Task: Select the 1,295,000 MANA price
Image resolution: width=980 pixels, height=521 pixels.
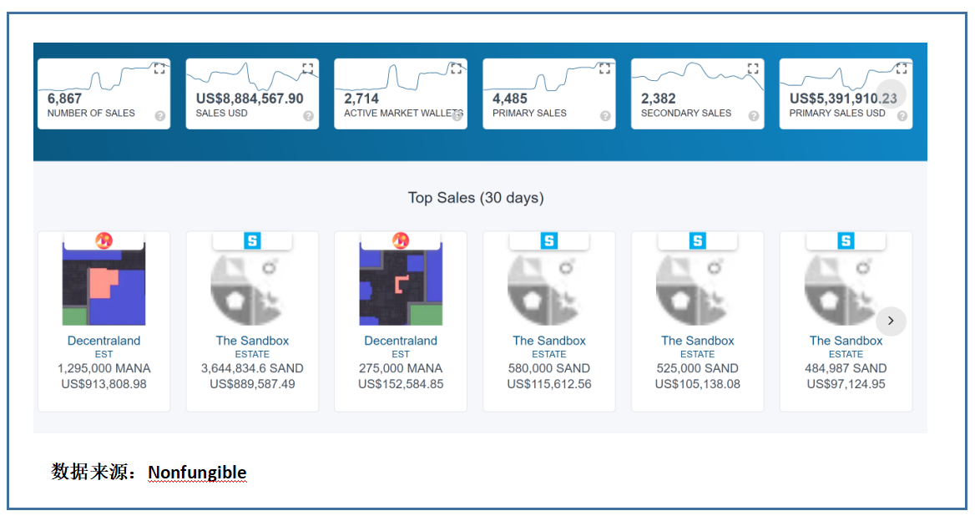Action: 104,368
